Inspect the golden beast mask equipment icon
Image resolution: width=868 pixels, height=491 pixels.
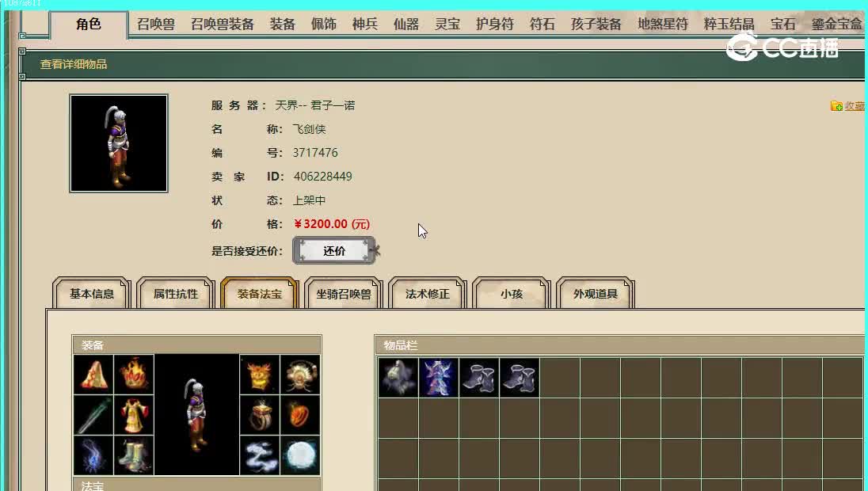tap(260, 375)
